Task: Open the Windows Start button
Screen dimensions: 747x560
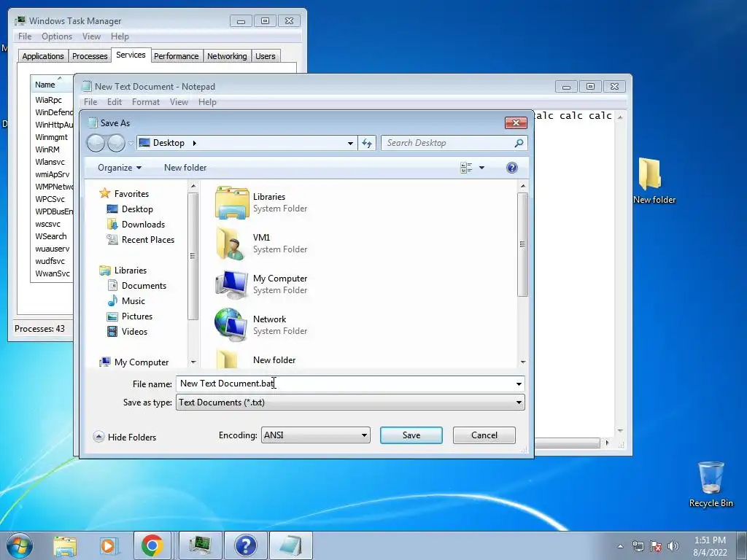Action: click(x=20, y=545)
